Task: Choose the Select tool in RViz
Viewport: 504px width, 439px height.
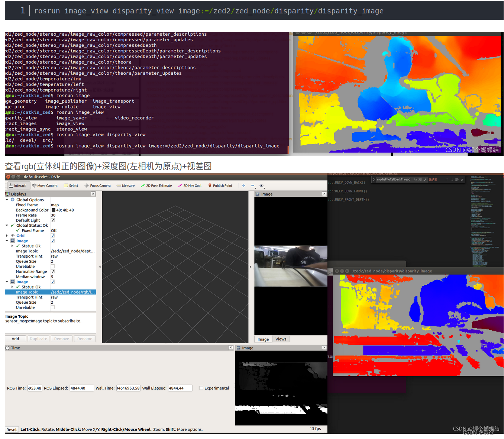Action: pyautogui.click(x=71, y=185)
